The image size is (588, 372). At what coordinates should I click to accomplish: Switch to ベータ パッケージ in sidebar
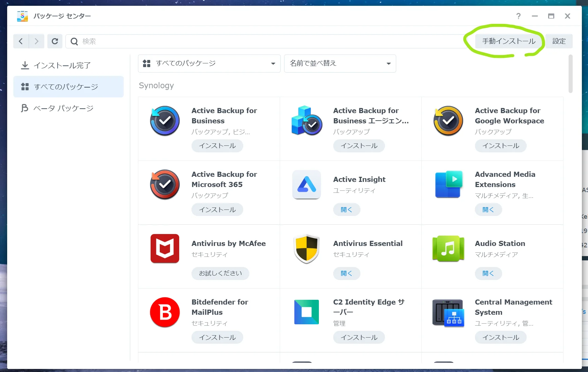(63, 108)
